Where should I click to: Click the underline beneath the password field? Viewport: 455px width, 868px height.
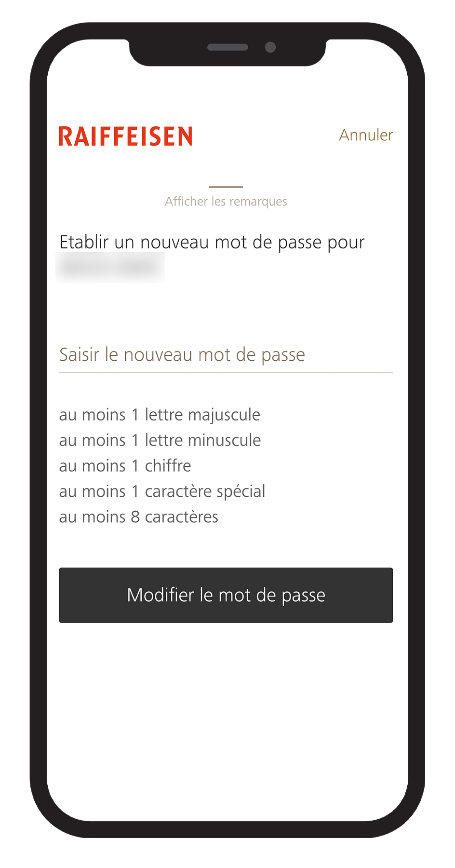226,372
